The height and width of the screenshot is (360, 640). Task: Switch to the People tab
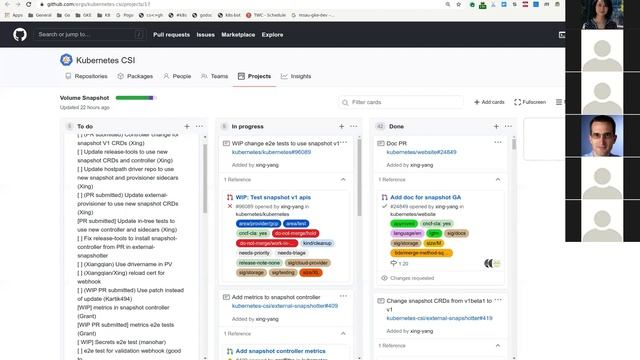click(177, 76)
